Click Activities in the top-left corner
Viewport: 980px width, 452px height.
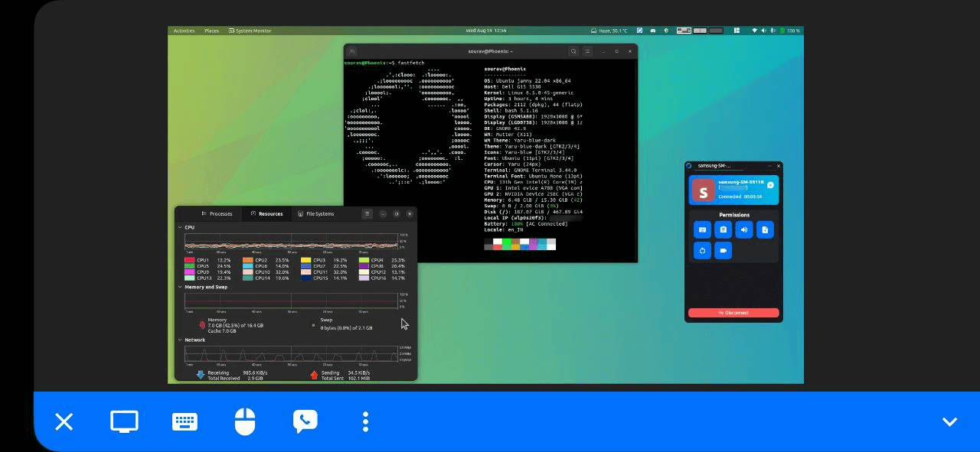pos(184,31)
